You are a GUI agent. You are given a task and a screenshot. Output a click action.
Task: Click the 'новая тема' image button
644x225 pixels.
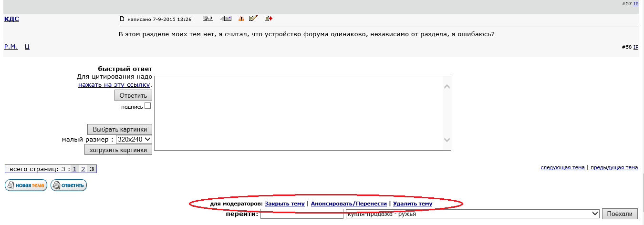point(26,185)
